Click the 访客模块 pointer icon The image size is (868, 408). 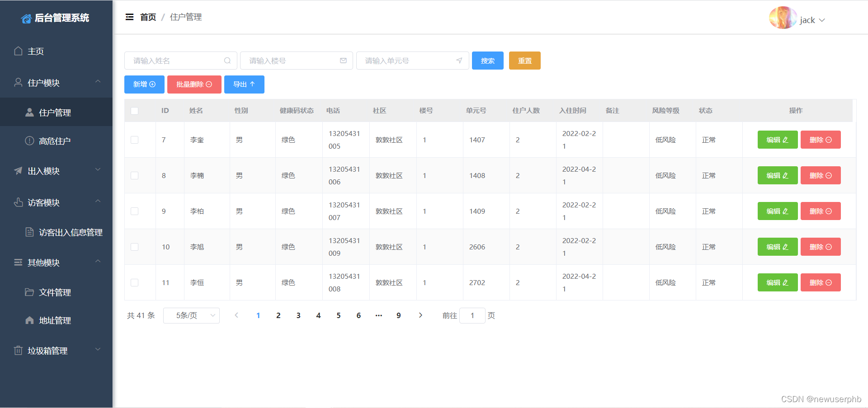(18, 202)
